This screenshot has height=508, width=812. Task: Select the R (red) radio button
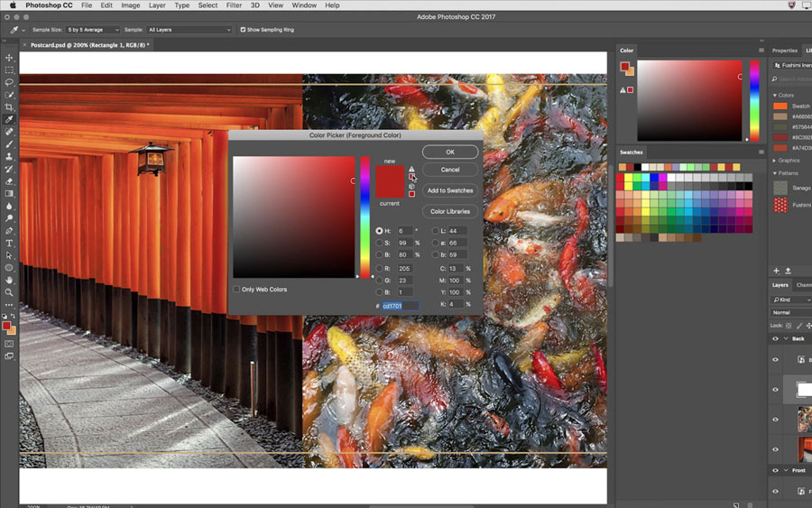(x=380, y=269)
